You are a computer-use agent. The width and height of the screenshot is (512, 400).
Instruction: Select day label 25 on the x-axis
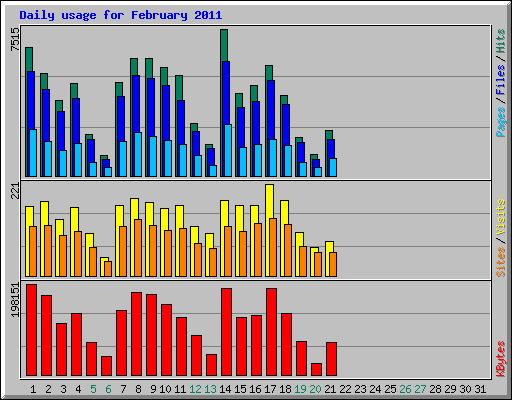[390, 389]
